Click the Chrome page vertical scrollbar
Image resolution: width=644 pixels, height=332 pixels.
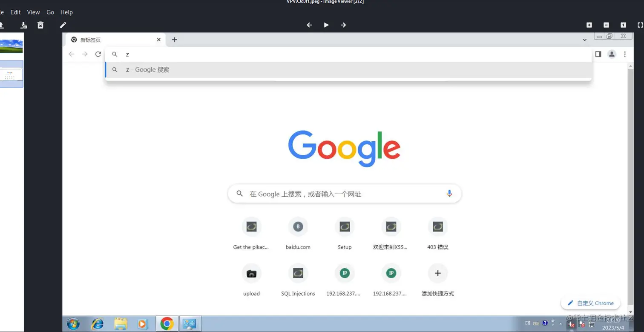tap(631, 187)
